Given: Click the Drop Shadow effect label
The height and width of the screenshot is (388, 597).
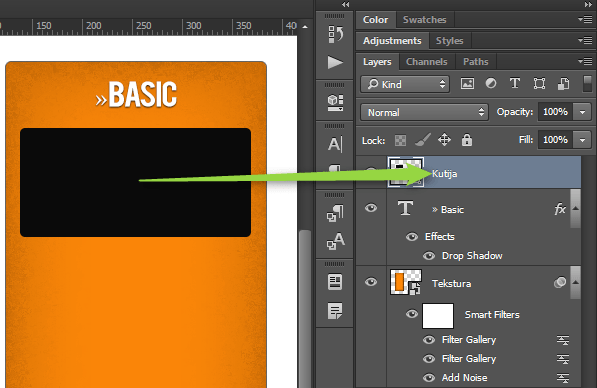Looking at the screenshot, I should click(472, 255).
